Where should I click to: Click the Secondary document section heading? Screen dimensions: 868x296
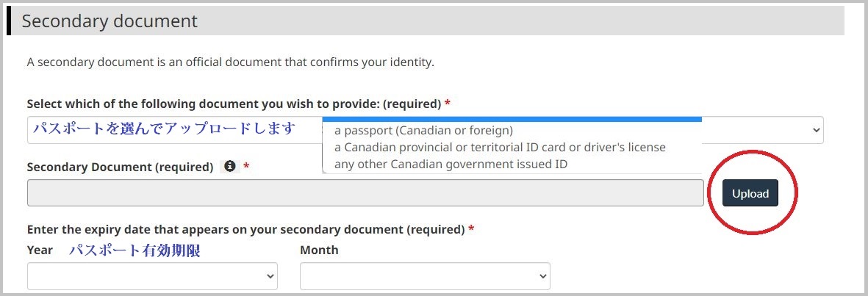coord(109,21)
